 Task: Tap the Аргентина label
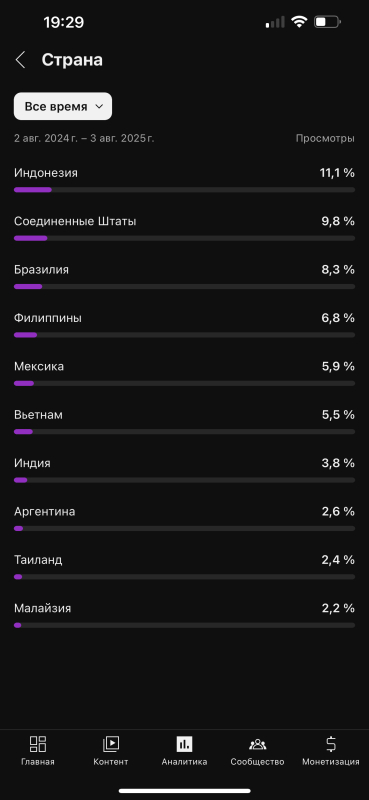44,511
